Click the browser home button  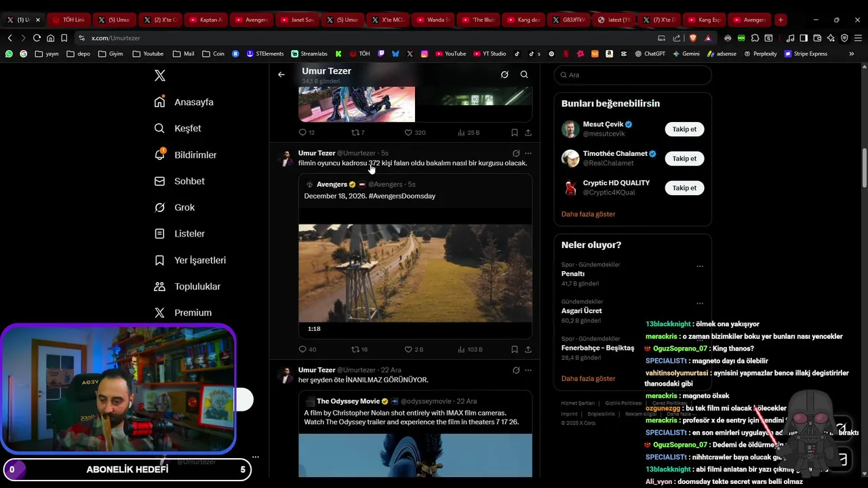point(50,38)
